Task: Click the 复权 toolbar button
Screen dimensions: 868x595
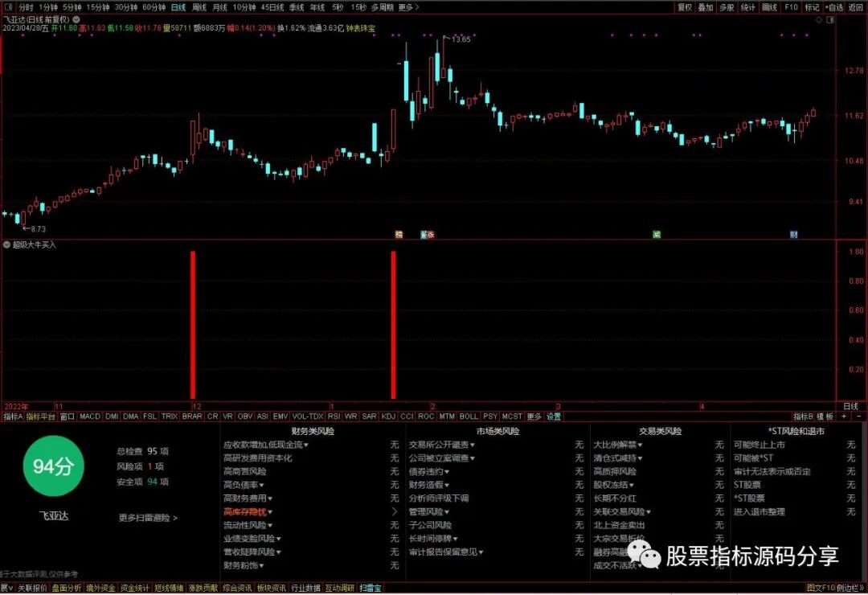Action: tap(685, 7)
